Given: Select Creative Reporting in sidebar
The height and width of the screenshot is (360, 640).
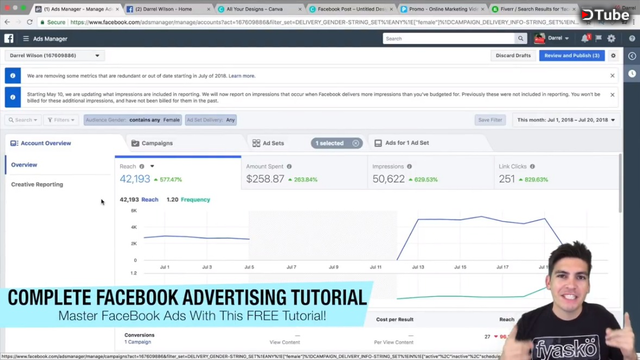Looking at the screenshot, I should [x=37, y=184].
